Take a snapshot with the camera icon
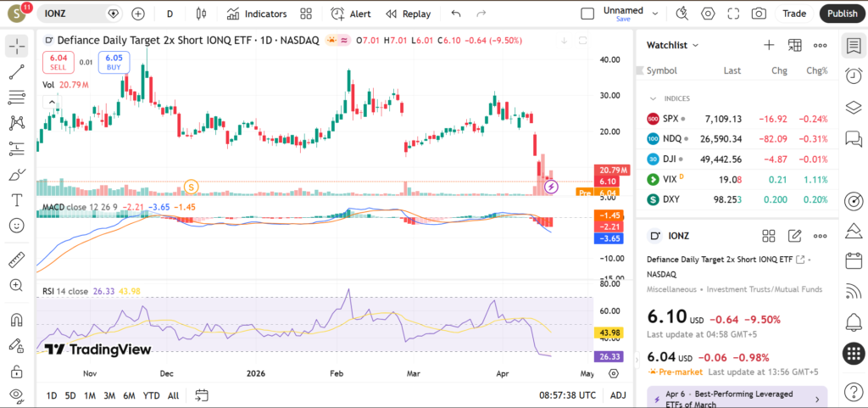Image resolution: width=868 pixels, height=408 pixels. point(759,14)
